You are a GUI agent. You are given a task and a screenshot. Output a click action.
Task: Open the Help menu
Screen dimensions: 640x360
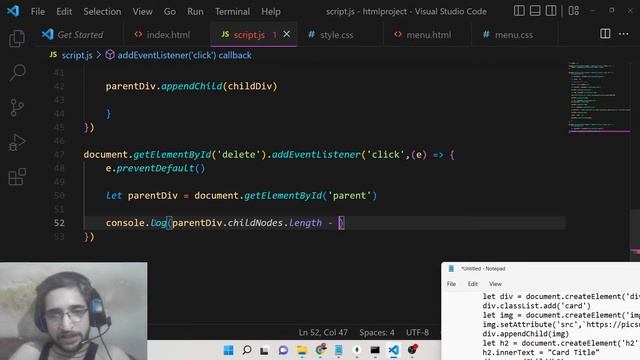tap(271, 11)
